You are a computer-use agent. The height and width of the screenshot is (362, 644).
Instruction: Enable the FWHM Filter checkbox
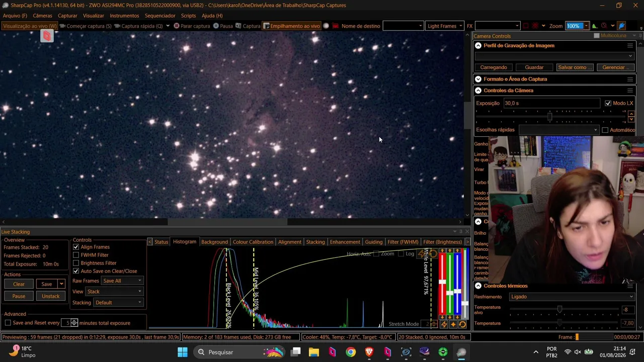pyautogui.click(x=76, y=255)
